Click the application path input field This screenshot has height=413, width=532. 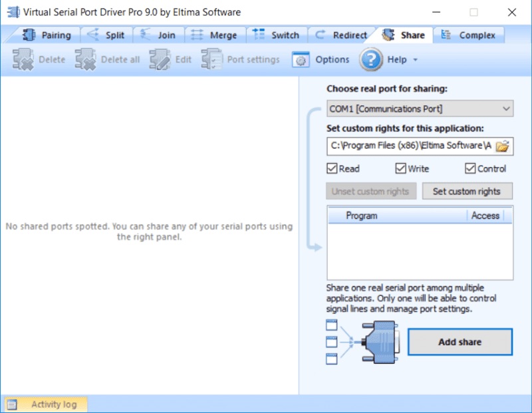pos(411,146)
